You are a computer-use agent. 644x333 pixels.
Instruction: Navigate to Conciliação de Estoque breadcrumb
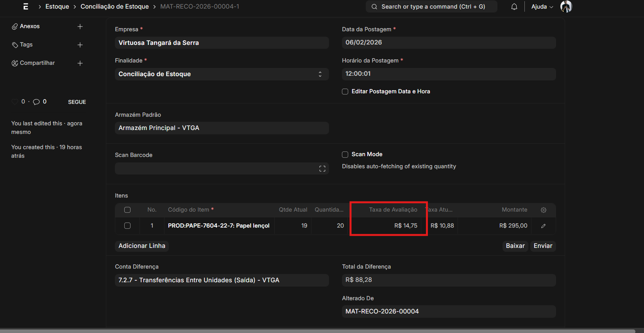point(114,7)
